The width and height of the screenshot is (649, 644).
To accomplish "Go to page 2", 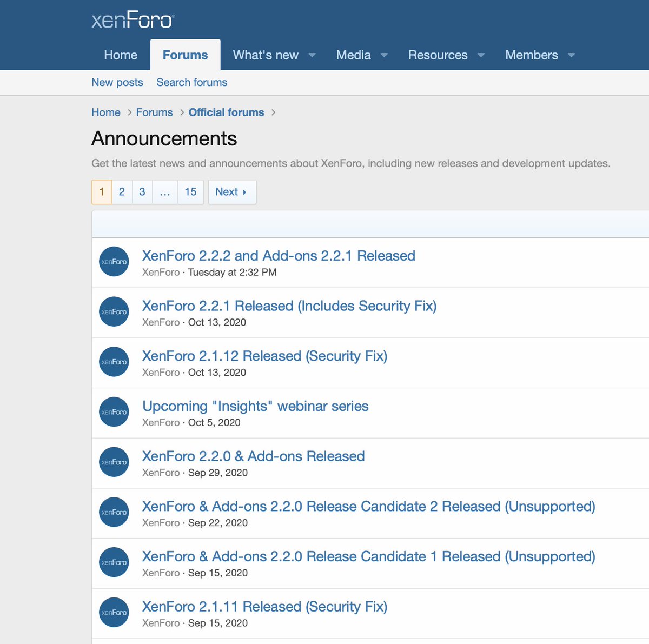I will (x=122, y=192).
